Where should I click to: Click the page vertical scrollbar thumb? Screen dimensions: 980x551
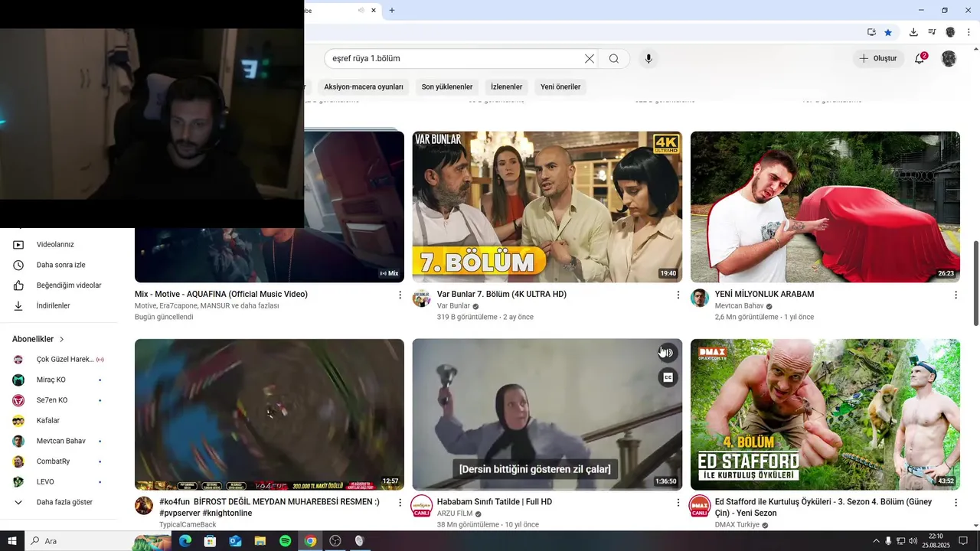click(975, 283)
